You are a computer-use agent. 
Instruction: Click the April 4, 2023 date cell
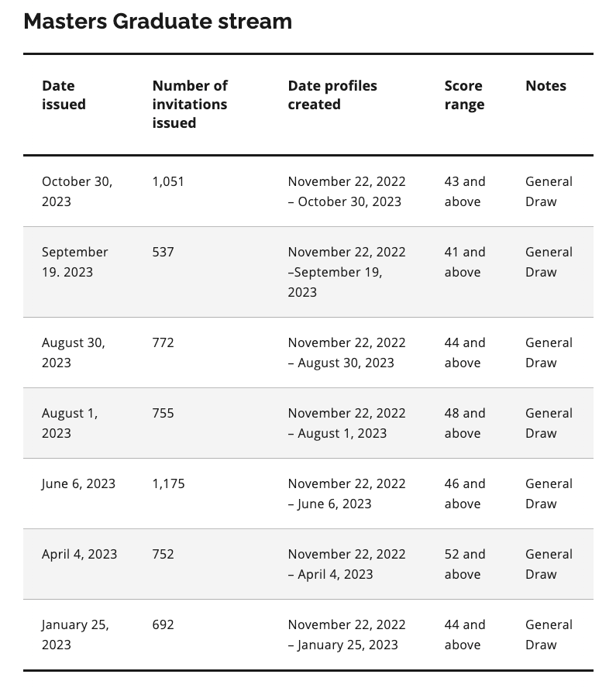79,554
